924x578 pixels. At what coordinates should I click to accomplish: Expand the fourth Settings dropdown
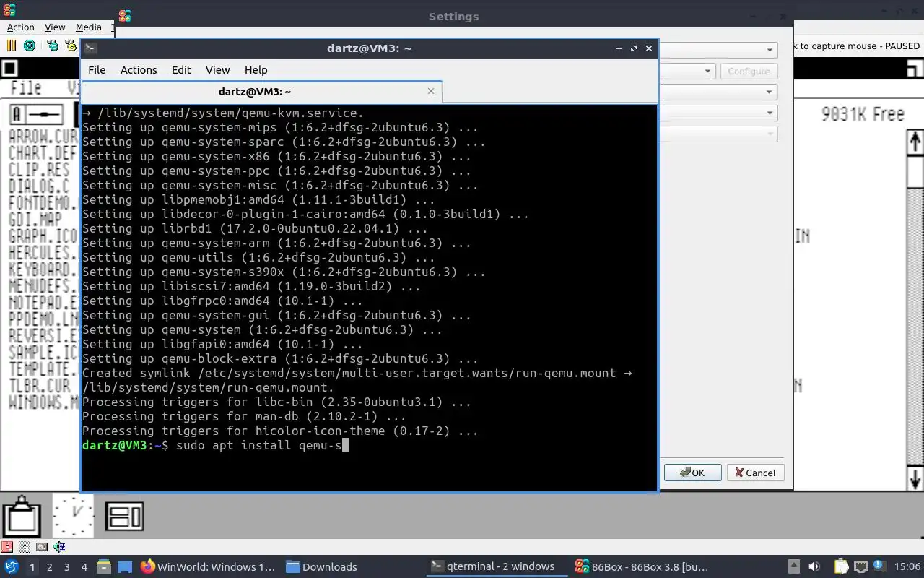click(770, 113)
